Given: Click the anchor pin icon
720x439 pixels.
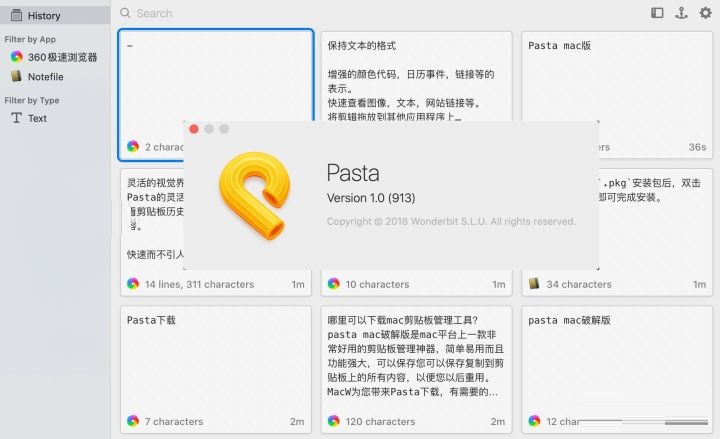Looking at the screenshot, I should pos(681,13).
